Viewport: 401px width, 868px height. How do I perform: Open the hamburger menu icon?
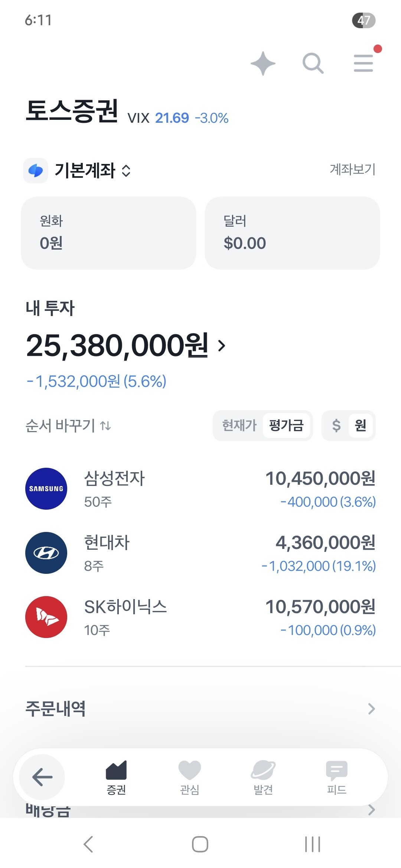(x=363, y=63)
